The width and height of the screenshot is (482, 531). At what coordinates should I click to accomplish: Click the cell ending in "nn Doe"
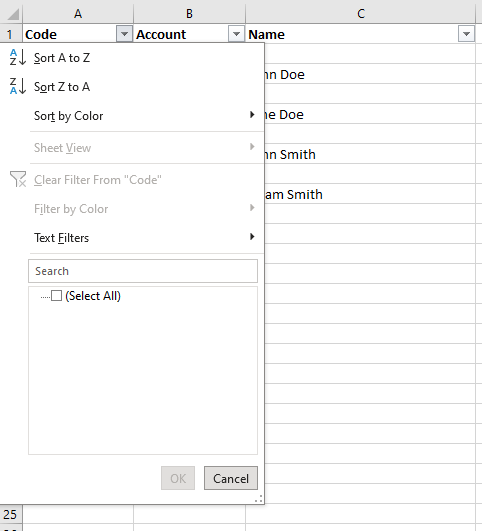click(x=370, y=74)
